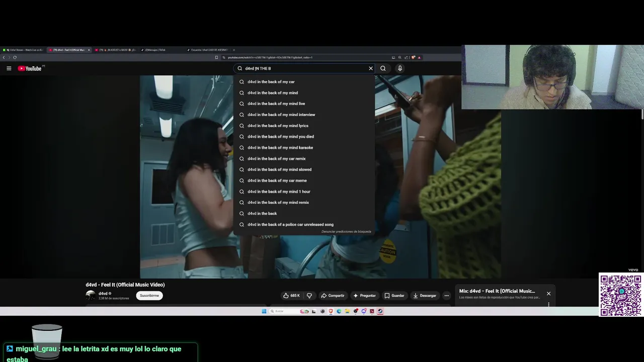644x362 pixels.
Task: Grab the page vertical scrollbar
Action: [x=642, y=114]
